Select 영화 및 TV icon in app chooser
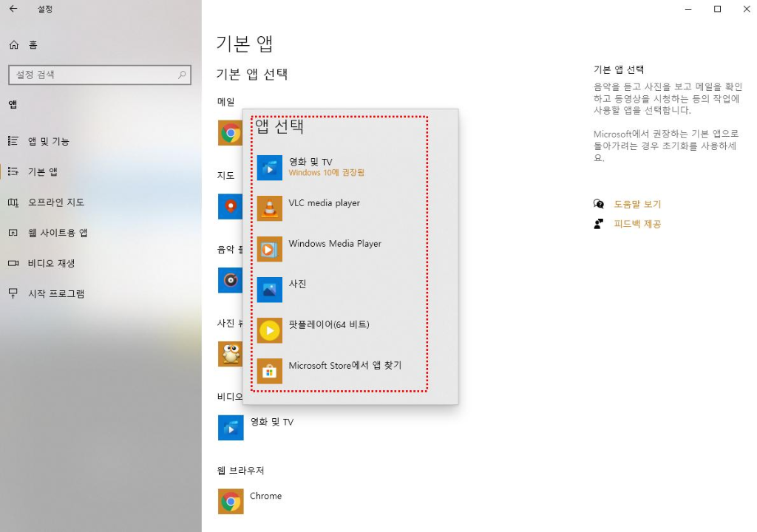Image resolution: width=757 pixels, height=532 pixels. point(269,168)
